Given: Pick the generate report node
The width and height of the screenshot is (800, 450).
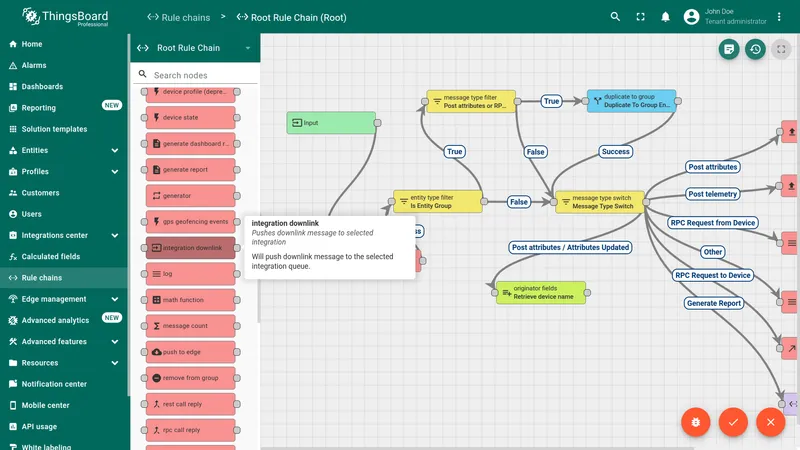Looking at the screenshot, I should [190, 169].
